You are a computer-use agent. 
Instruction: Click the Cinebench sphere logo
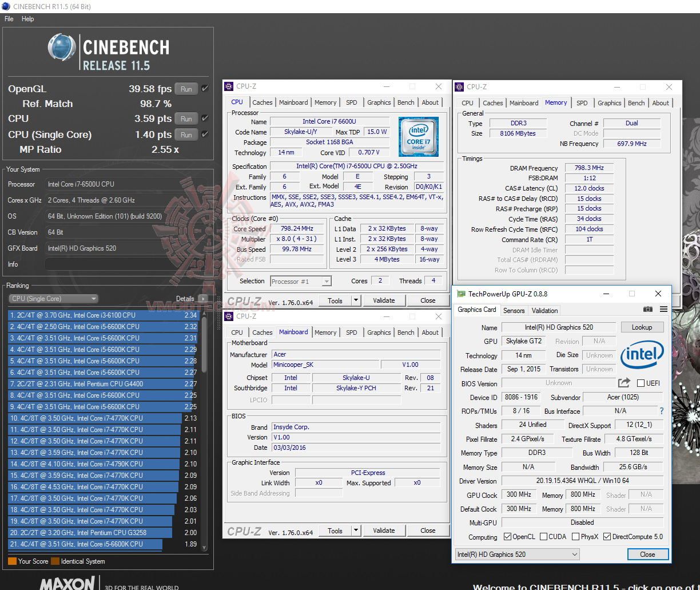click(62, 47)
